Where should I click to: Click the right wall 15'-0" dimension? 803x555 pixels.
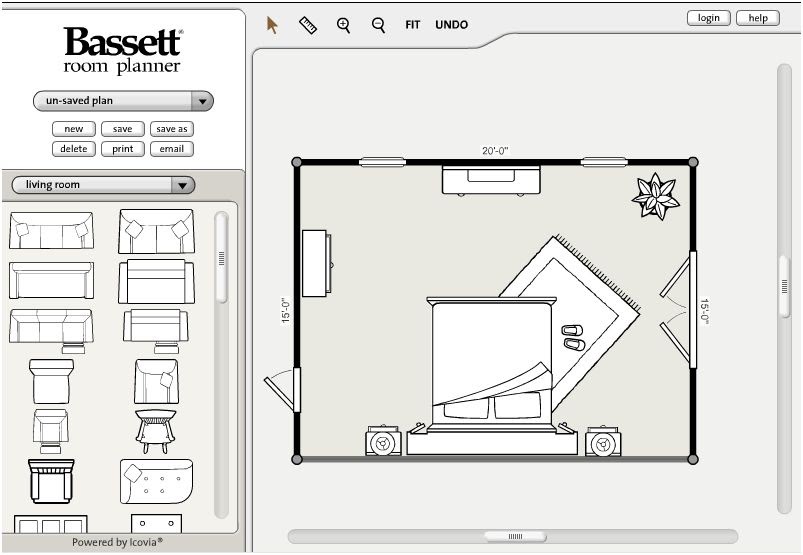704,312
